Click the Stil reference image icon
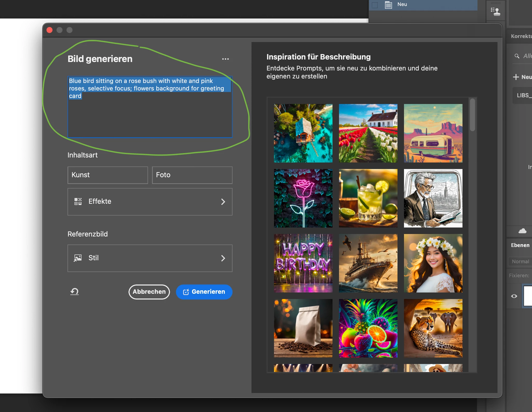Image resolution: width=532 pixels, height=412 pixels. pos(78,258)
